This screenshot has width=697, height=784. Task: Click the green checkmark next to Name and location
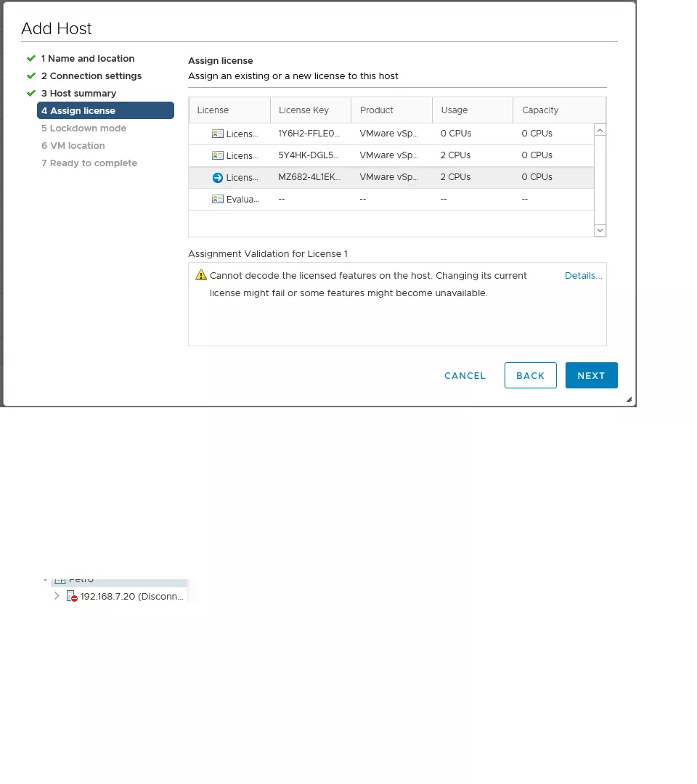[x=31, y=59]
